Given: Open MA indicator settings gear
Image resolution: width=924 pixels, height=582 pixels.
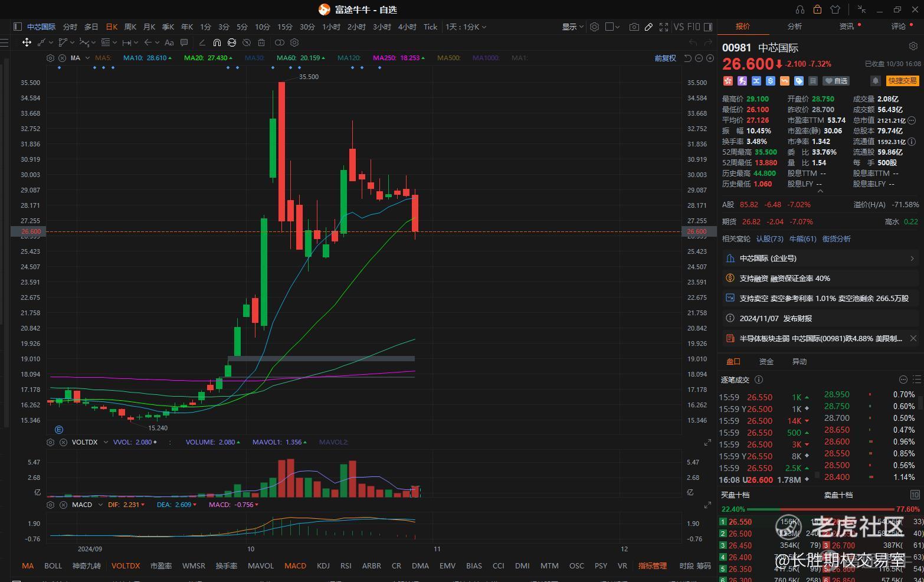Looking at the screenshot, I should click(50, 58).
